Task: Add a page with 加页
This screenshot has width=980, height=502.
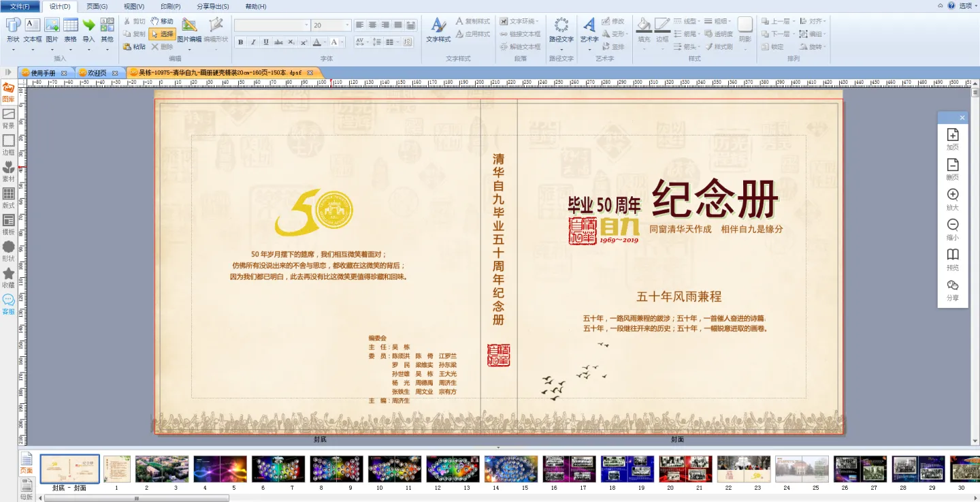Action: pyautogui.click(x=953, y=139)
